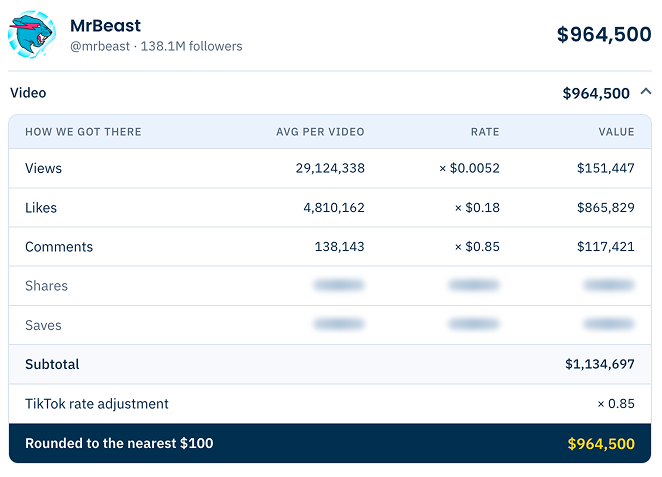Click the RATE column header
662x477 pixels.
coord(485,132)
